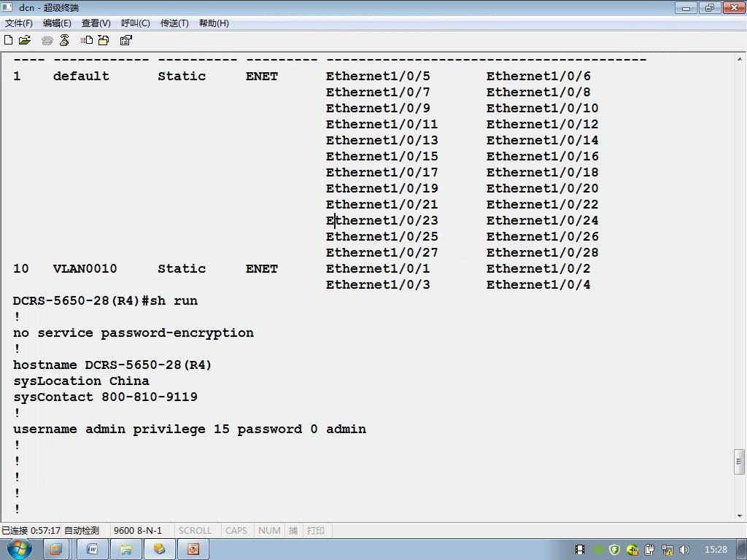Open the 呼叫(C) menu
Viewport: 747px width, 560px height.
coord(135,23)
